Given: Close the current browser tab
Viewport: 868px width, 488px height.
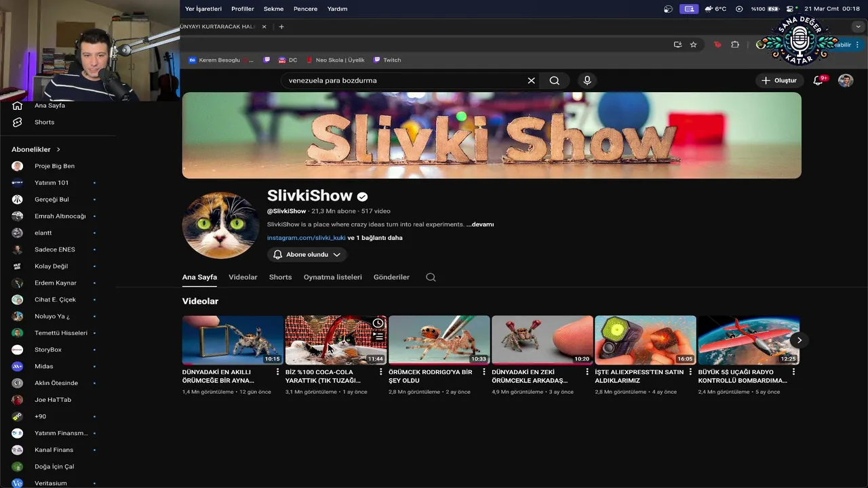Looking at the screenshot, I should tap(264, 26).
